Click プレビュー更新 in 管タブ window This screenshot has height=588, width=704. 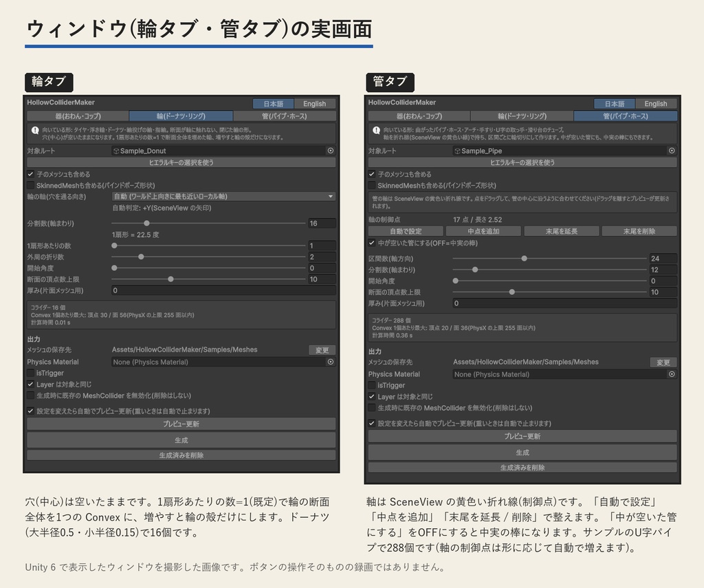(522, 436)
